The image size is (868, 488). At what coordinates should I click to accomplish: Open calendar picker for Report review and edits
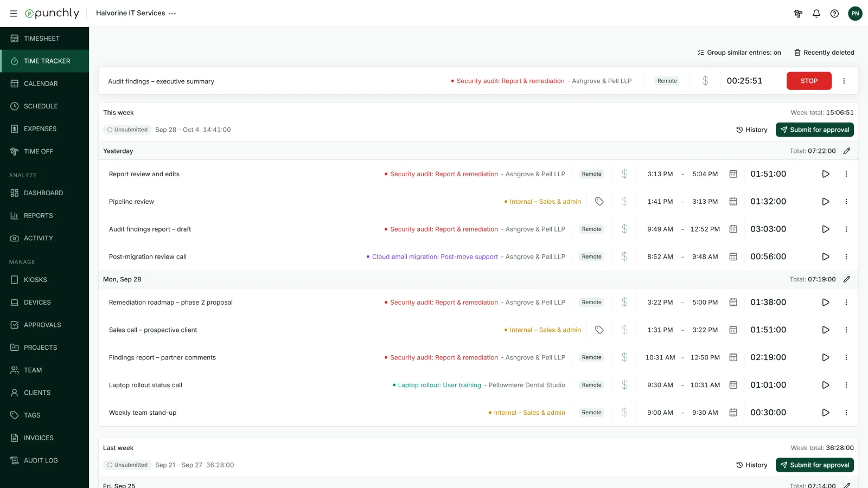click(733, 174)
